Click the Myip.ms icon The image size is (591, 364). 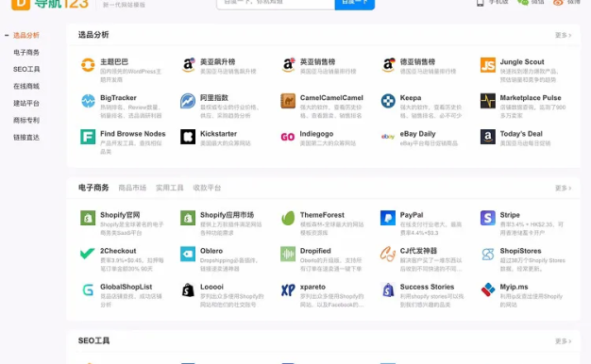(488, 290)
